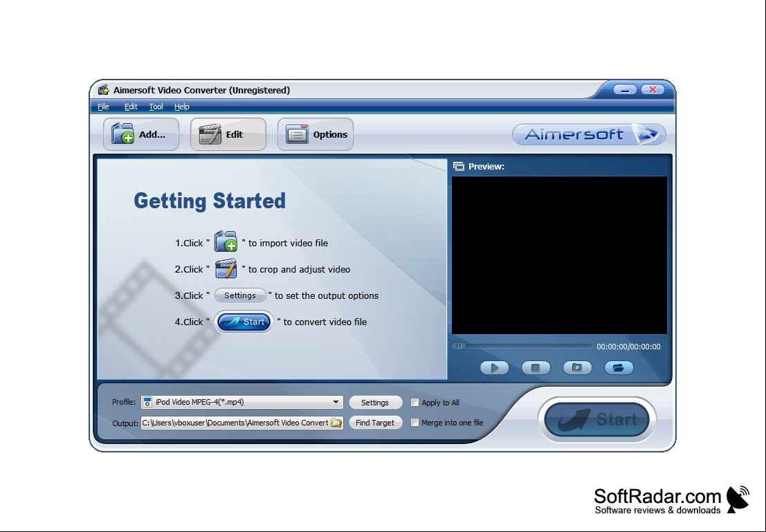Open the Options toolbar button

[x=316, y=134]
